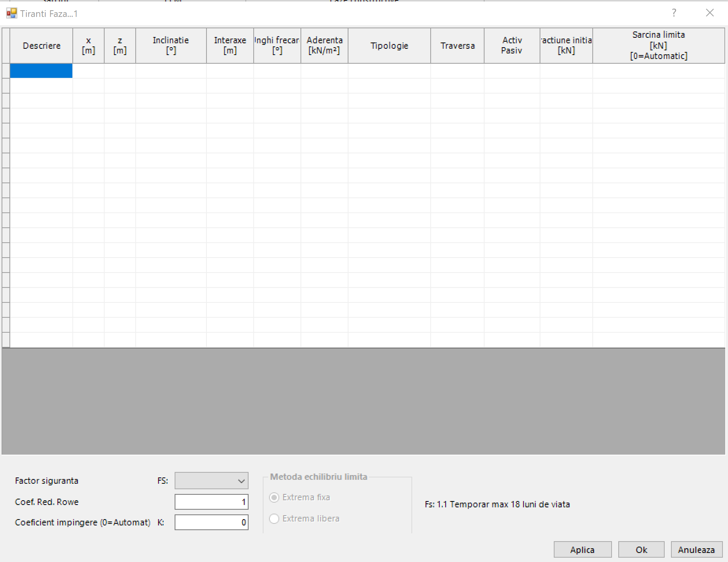Viewport: 728px width, 562px height.
Task: Cancel with the Anuleaza button
Action: point(696,549)
